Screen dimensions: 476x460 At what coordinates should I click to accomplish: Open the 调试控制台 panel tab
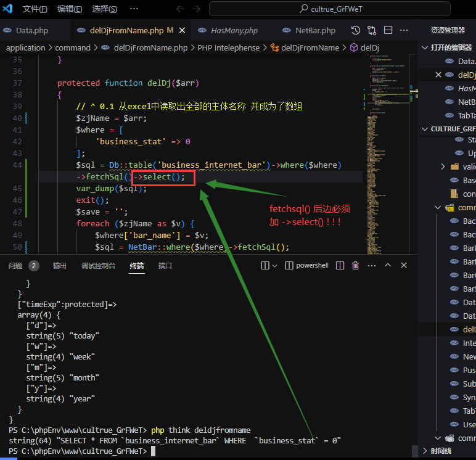pyautogui.click(x=98, y=266)
